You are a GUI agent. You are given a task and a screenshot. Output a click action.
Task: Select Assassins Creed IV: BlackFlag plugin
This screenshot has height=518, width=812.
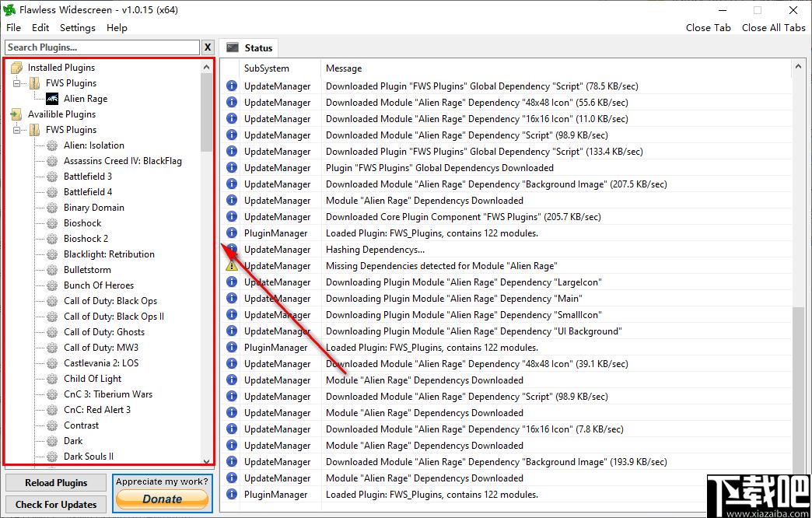click(x=123, y=161)
